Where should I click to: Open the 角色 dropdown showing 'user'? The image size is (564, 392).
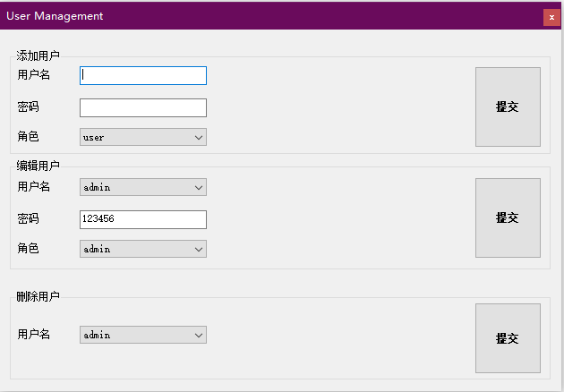click(x=143, y=137)
